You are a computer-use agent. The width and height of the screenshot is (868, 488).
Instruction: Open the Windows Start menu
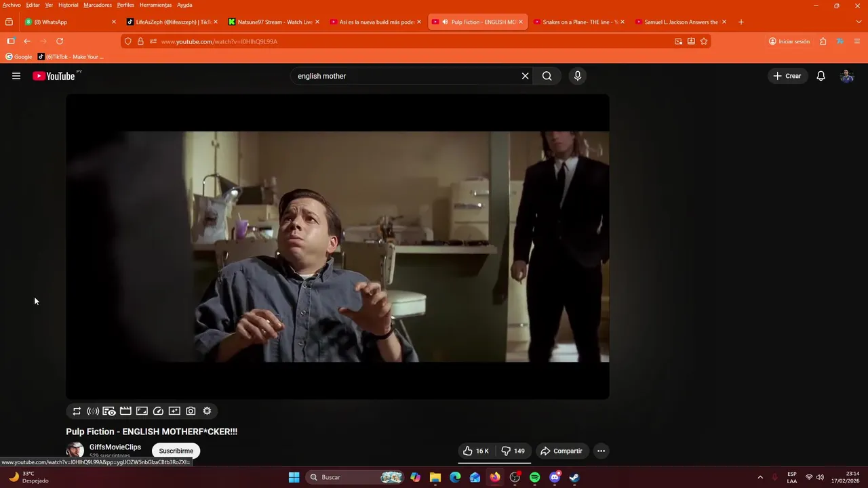[294, 477]
